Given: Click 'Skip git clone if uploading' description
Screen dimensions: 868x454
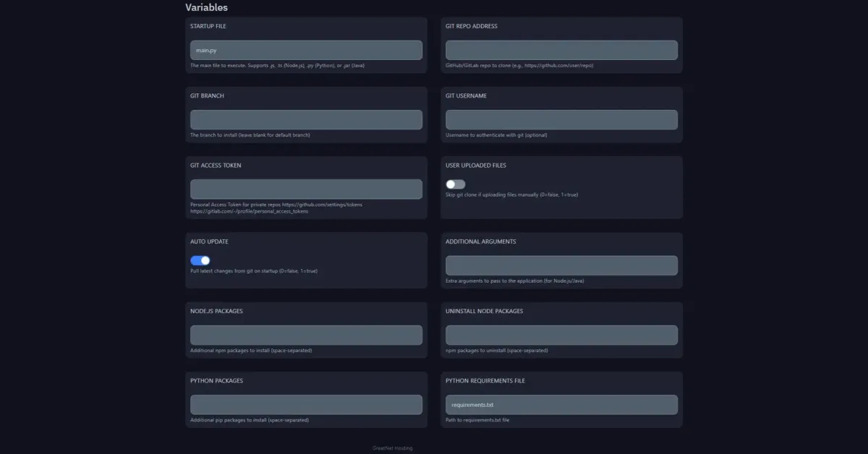Looking at the screenshot, I should coord(512,194).
